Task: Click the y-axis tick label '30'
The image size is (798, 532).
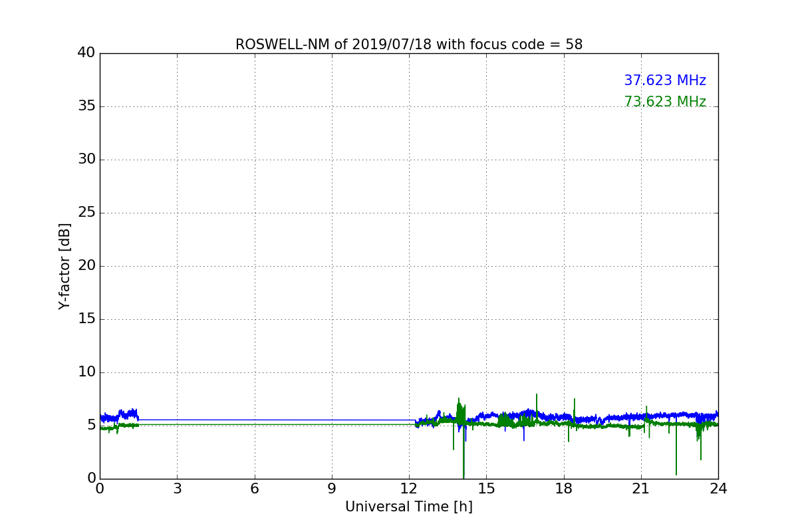Action: click(x=86, y=159)
